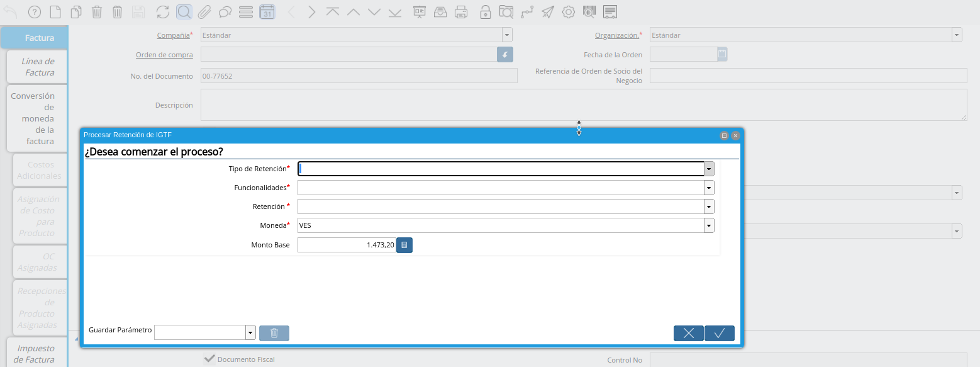The image size is (980, 367).
Task: Open the Línea de Factura tab
Action: (38, 67)
